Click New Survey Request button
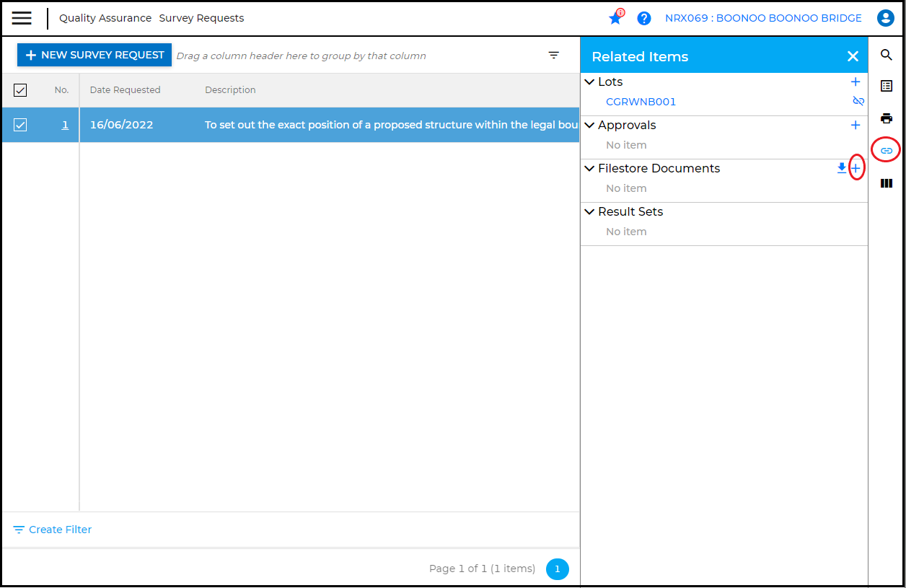The width and height of the screenshot is (906, 588). (x=94, y=56)
